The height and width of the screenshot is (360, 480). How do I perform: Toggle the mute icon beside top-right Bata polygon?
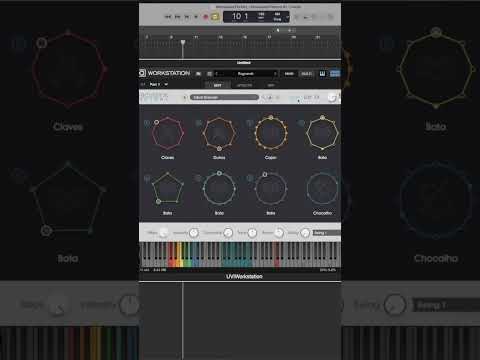(301, 123)
